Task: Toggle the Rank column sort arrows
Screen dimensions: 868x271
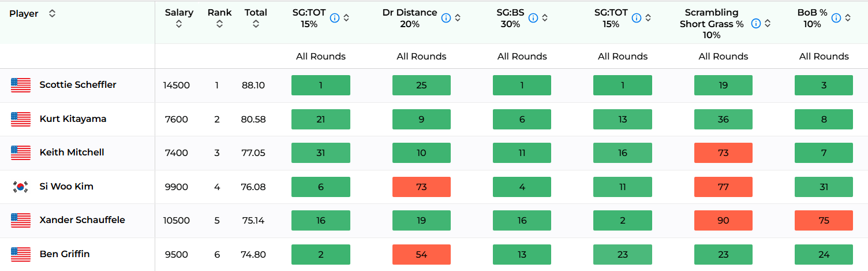Action: coord(219,24)
